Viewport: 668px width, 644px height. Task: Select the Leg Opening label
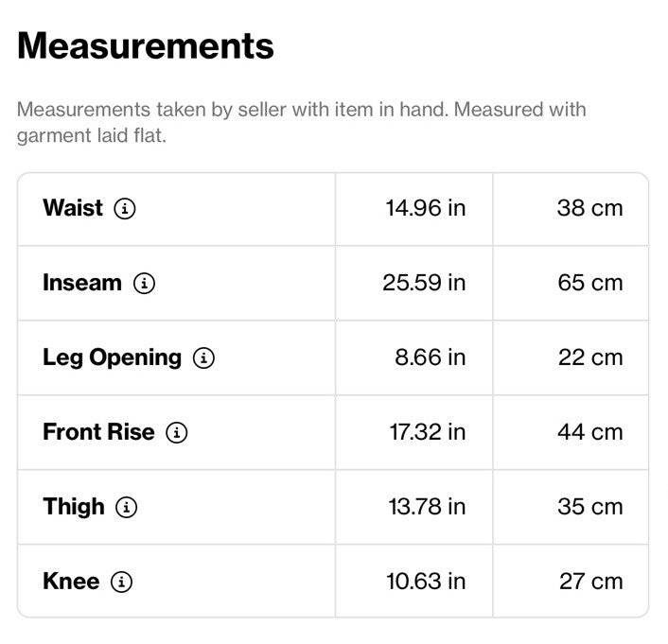112,357
